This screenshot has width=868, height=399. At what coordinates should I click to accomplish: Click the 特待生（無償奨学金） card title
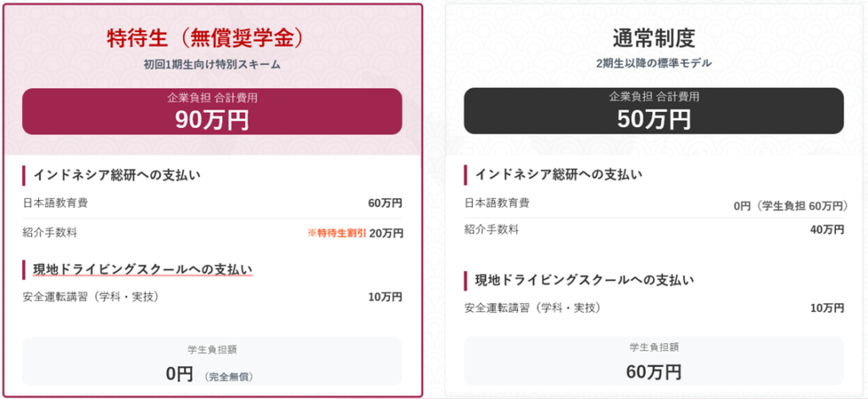211,38
